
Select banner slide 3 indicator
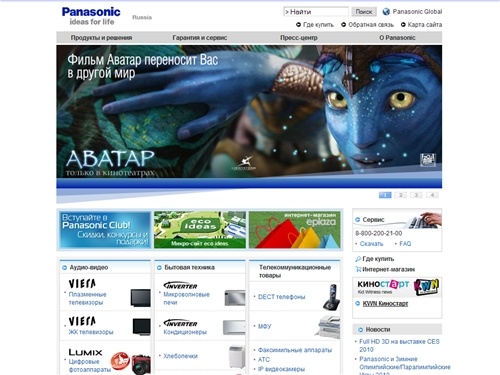[416, 195]
